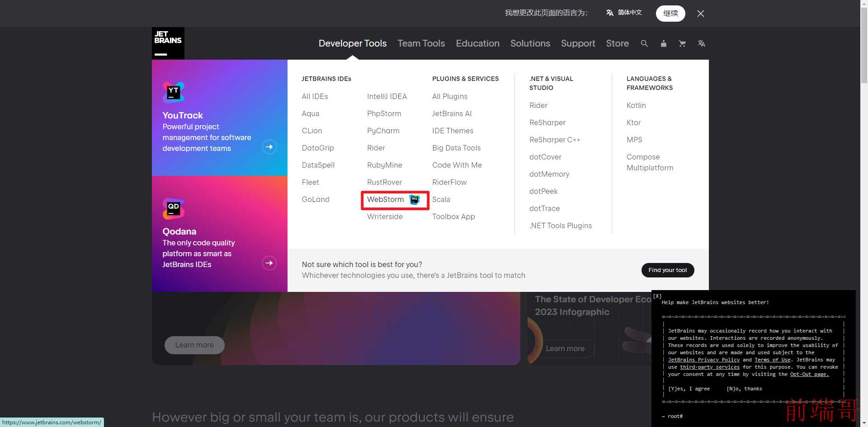This screenshot has width=868, height=427.
Task: Open the Scala plugin link
Action: coord(441,199)
